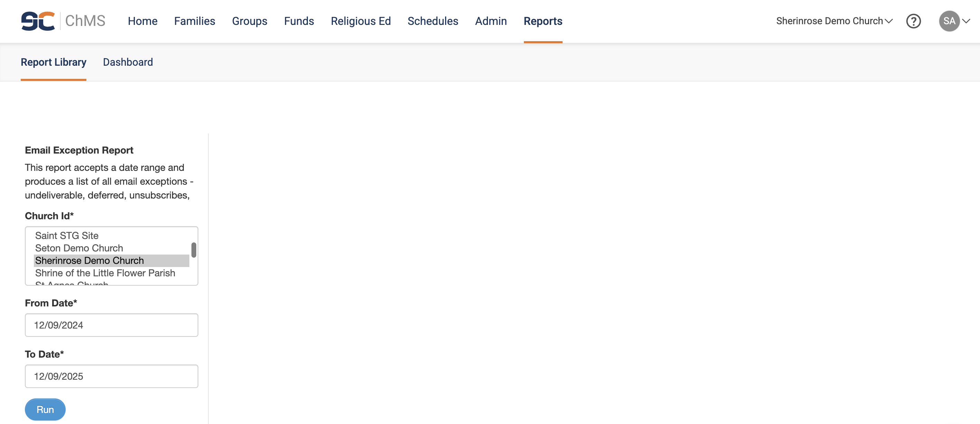Open the Families menu

195,21
